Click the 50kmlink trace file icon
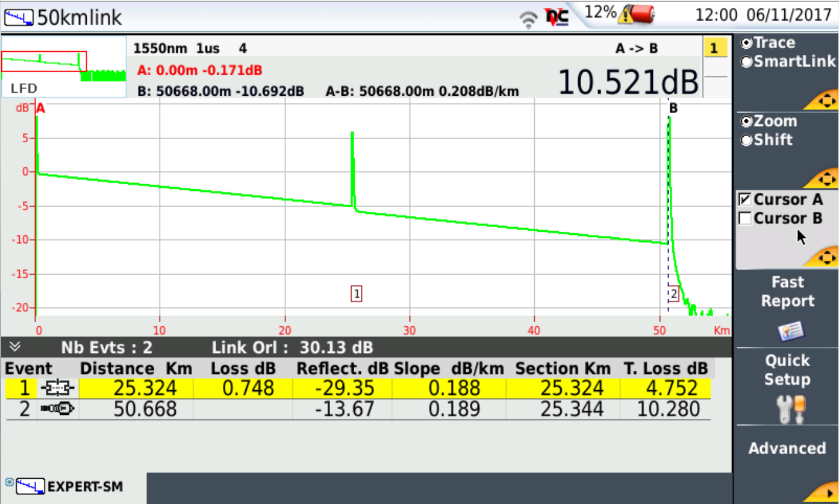Image resolution: width=839 pixels, height=504 pixels. click(x=19, y=17)
